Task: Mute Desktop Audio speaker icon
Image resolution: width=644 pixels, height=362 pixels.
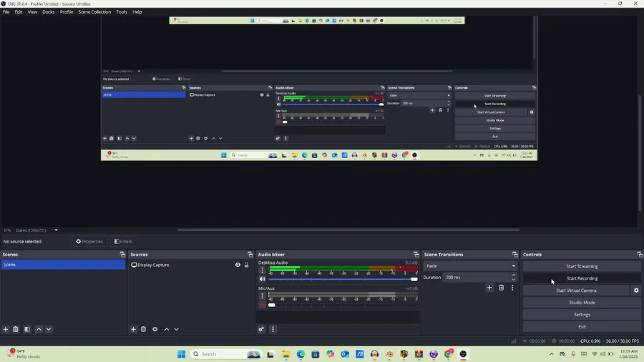Action: (x=262, y=279)
